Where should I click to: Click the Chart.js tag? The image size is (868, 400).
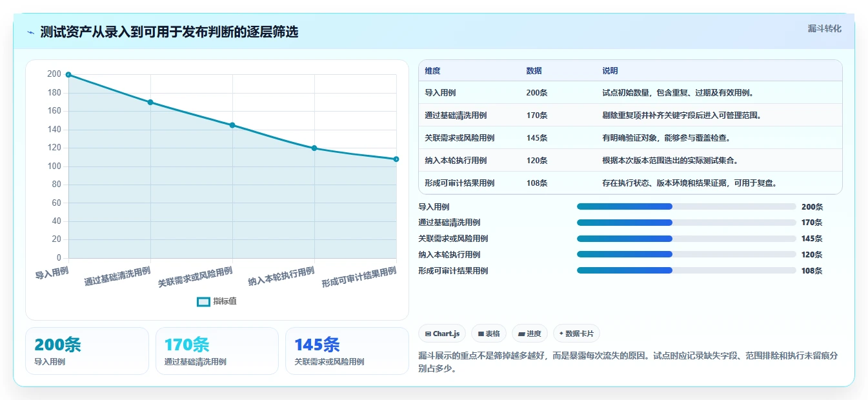click(442, 334)
